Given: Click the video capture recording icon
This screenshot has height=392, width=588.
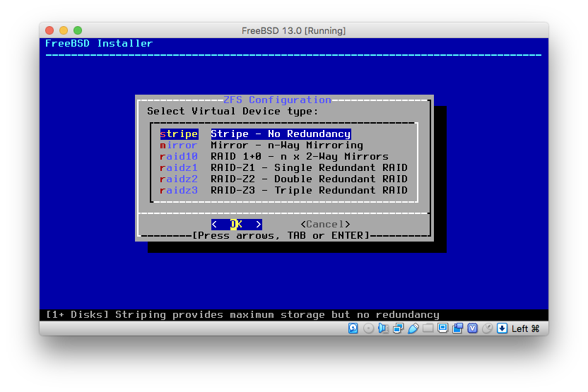Looking at the screenshot, I should 457,328.
